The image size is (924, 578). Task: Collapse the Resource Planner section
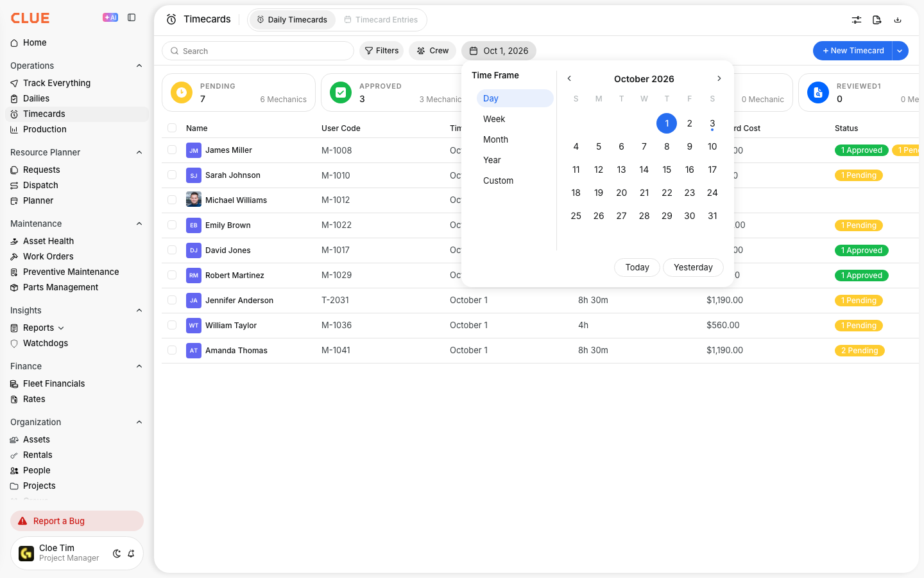click(x=139, y=152)
